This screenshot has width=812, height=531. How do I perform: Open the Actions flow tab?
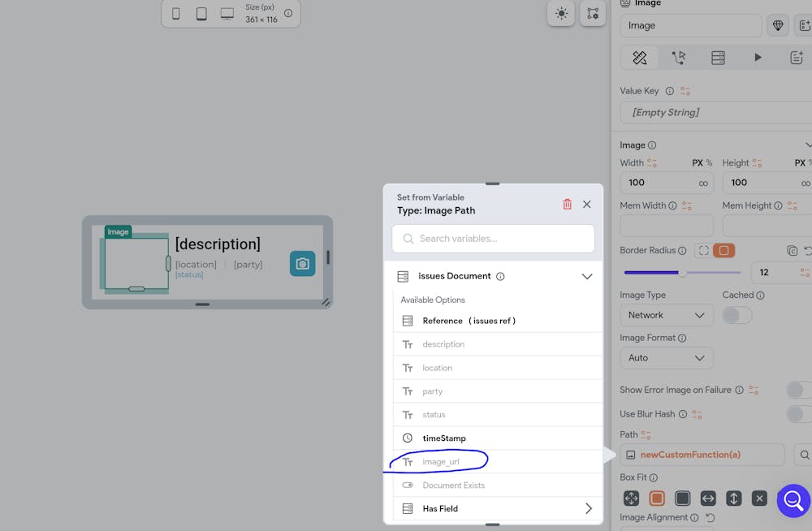coord(678,58)
